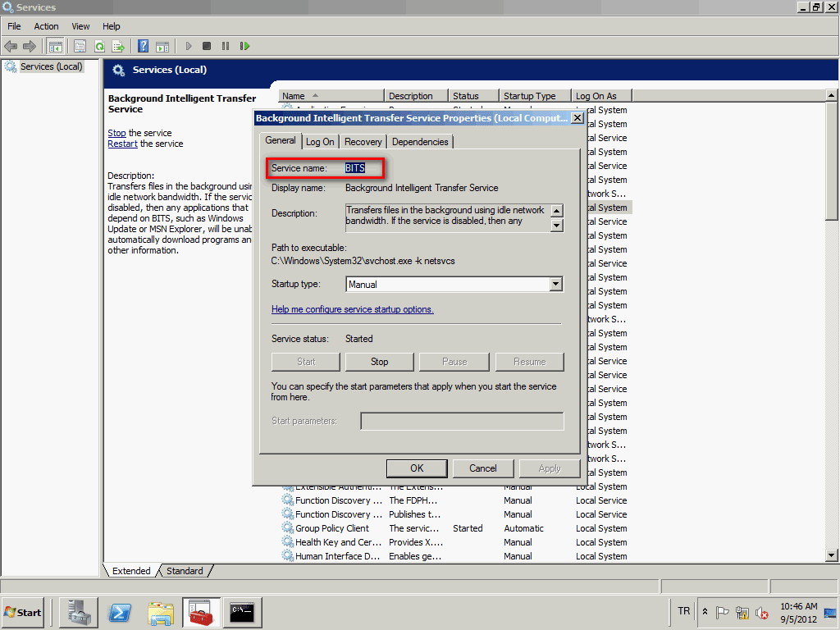
Task: Switch to the Dependencies tab
Action: coord(420,142)
